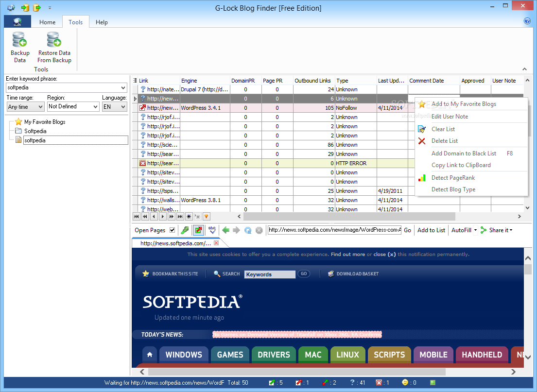The height and width of the screenshot is (392, 537).
Task: Open the Language dropdown
Action: [x=123, y=107]
